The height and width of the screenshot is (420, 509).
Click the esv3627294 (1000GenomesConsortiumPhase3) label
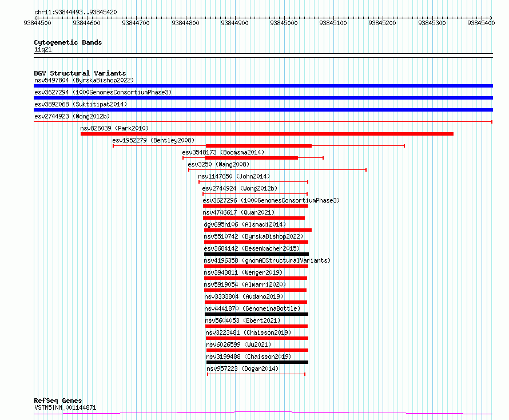103,92
